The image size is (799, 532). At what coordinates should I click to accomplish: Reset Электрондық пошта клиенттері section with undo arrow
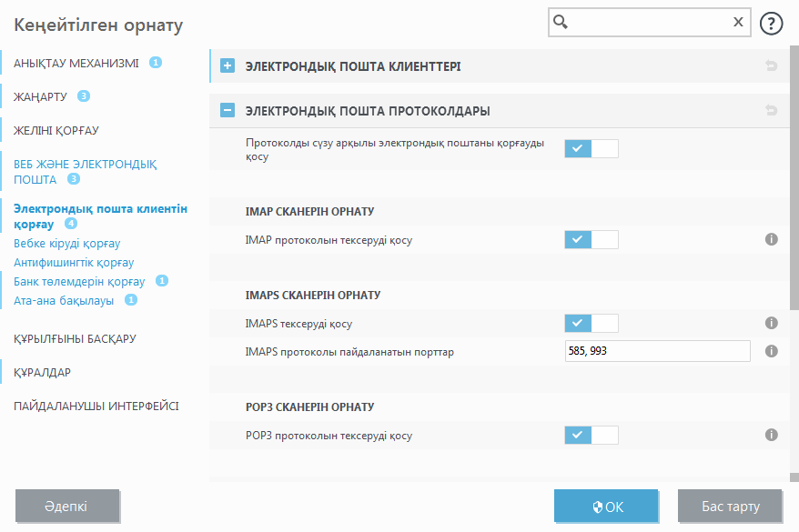[772, 65]
